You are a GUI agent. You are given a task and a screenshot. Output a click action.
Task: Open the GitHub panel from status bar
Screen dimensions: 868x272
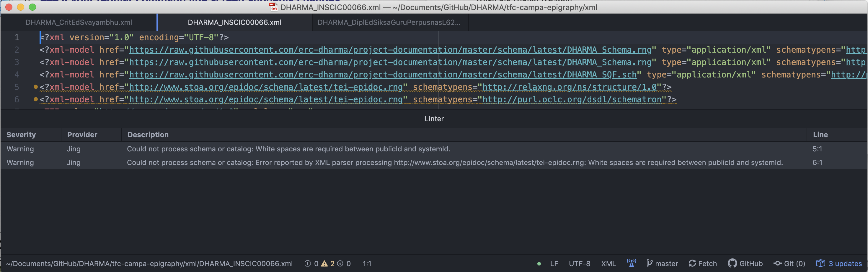[x=745, y=263]
